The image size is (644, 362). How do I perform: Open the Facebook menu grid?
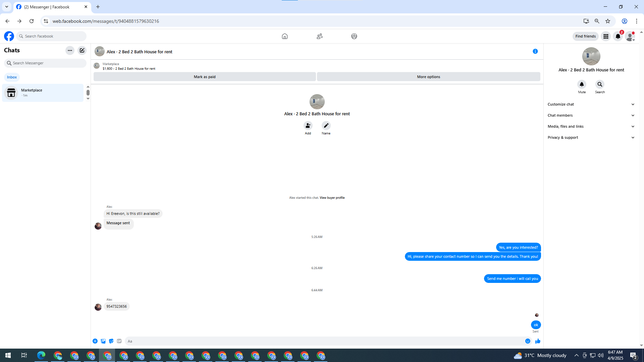606,36
